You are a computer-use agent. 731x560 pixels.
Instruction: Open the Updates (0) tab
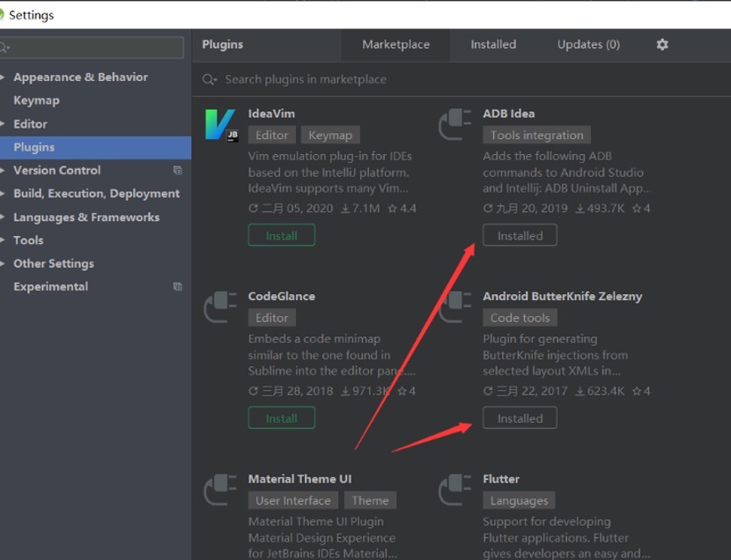tap(588, 45)
